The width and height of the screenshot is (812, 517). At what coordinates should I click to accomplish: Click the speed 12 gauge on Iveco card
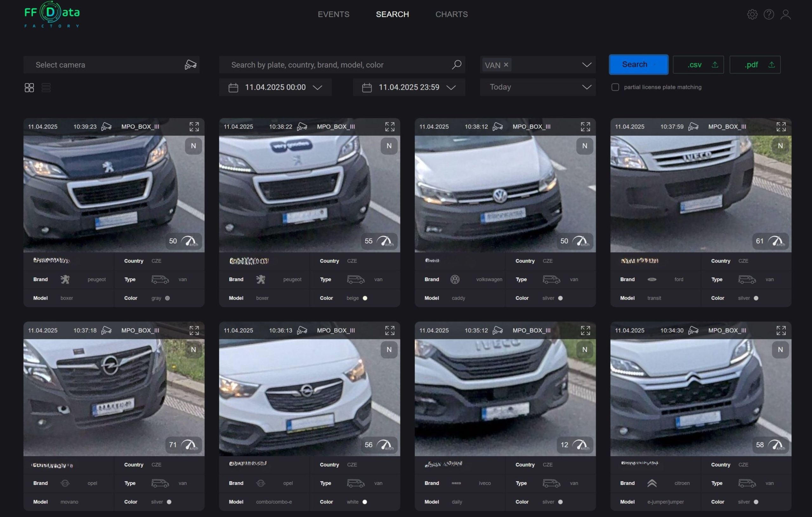click(575, 445)
